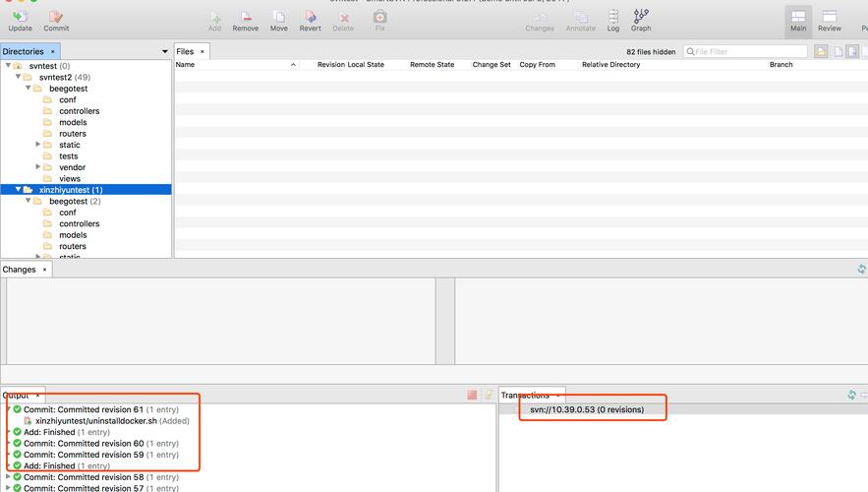The height and width of the screenshot is (492, 868).
Task: Switch to the Review perspective
Action: [830, 20]
